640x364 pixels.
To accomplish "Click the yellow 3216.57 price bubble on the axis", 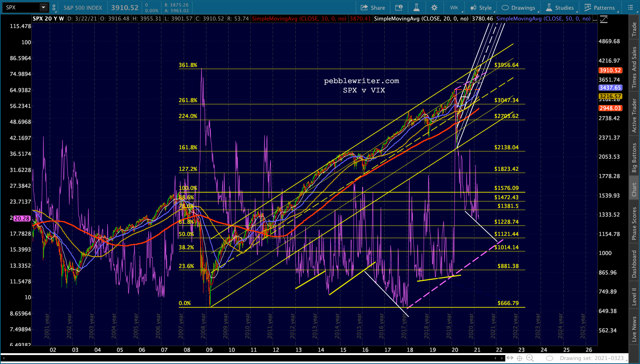I will coord(610,96).
